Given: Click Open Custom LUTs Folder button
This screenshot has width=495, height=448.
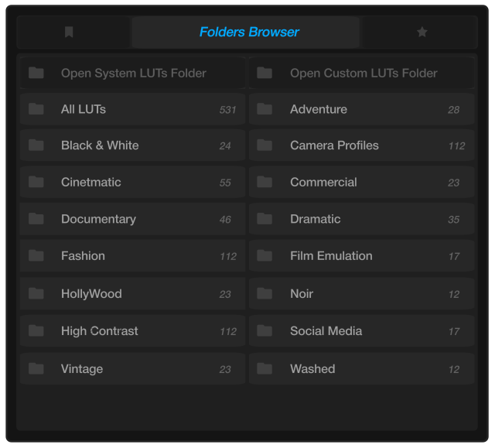Looking at the screenshot, I should click(x=362, y=73).
